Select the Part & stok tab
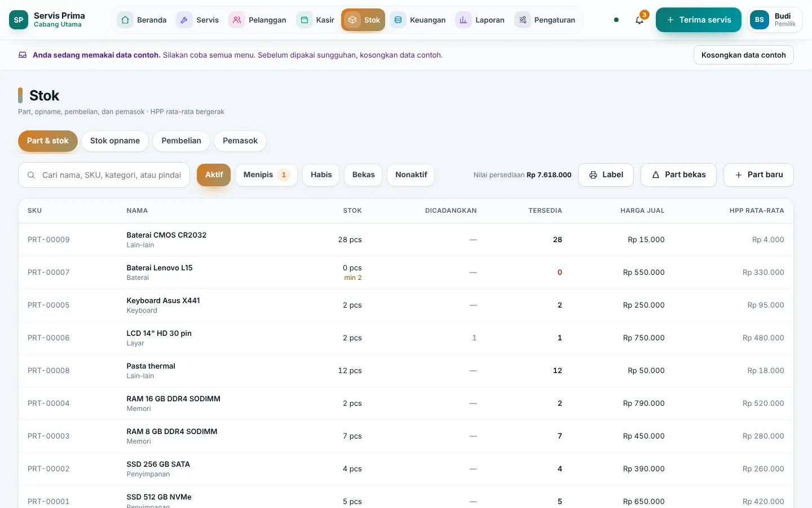812x508 pixels. pos(48,141)
